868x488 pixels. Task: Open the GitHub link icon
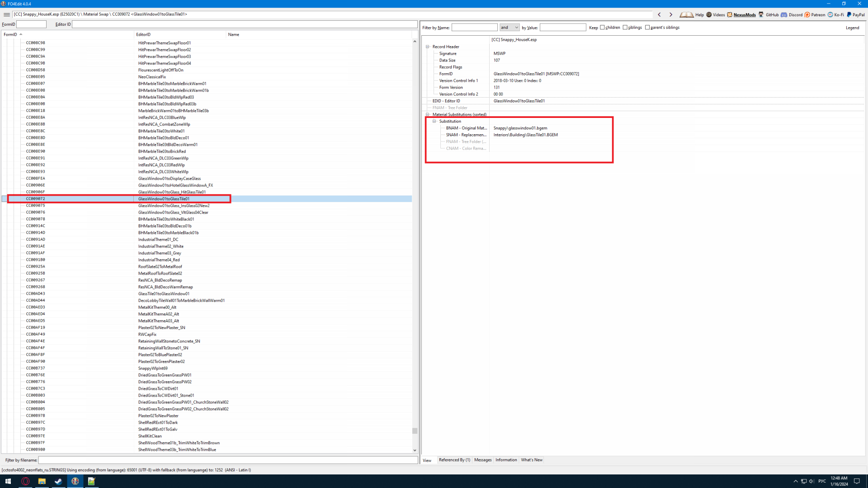click(x=761, y=14)
